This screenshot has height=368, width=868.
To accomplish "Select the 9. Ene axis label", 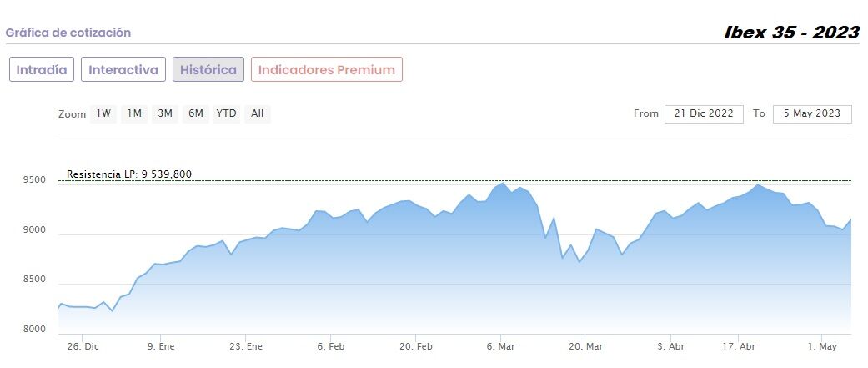I will (x=161, y=346).
